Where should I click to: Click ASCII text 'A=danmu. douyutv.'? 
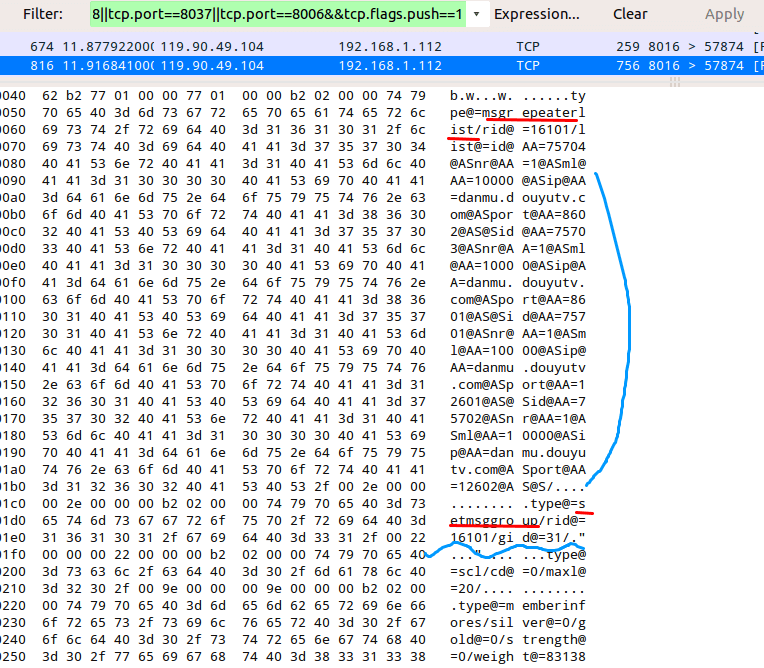[x=517, y=283]
